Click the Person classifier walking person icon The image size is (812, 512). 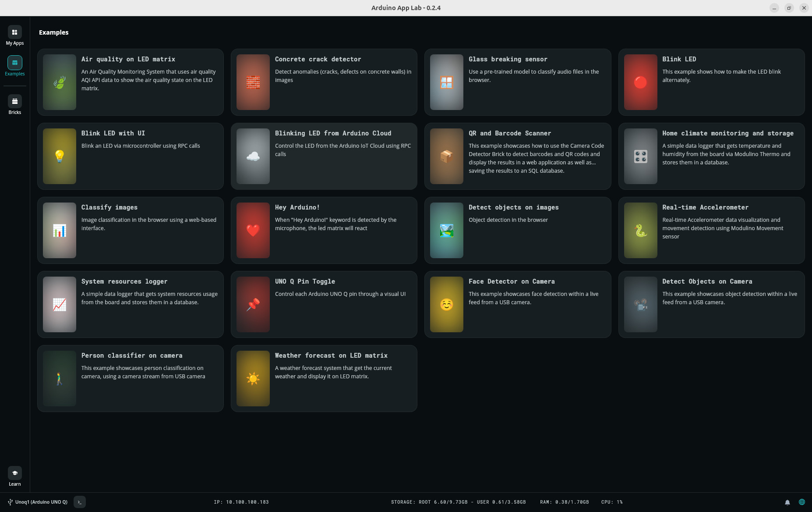point(60,378)
